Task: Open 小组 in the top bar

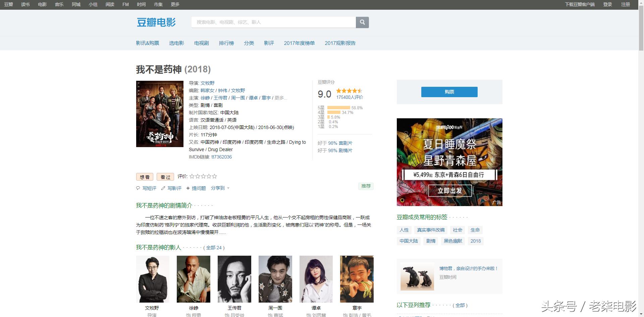Action: 93,4
